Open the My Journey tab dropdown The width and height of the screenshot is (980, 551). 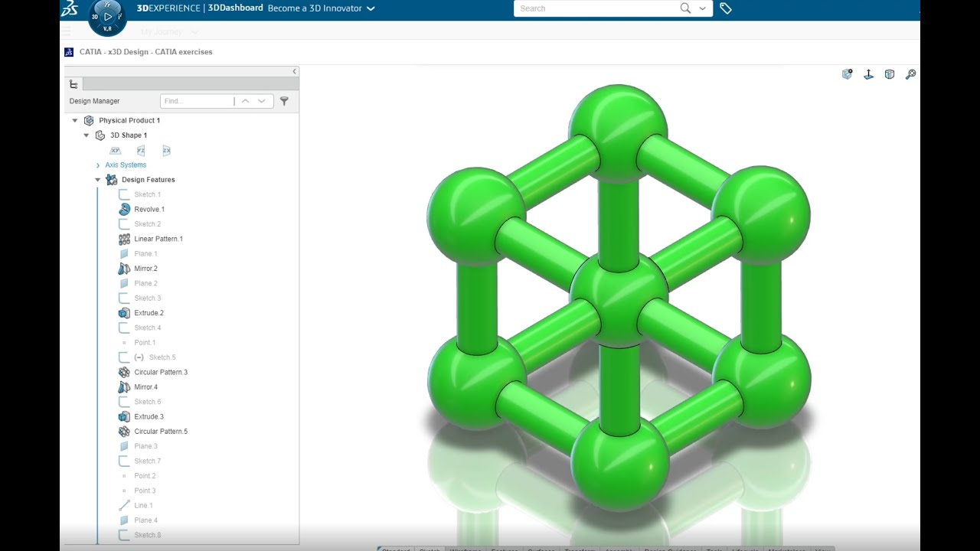194,32
